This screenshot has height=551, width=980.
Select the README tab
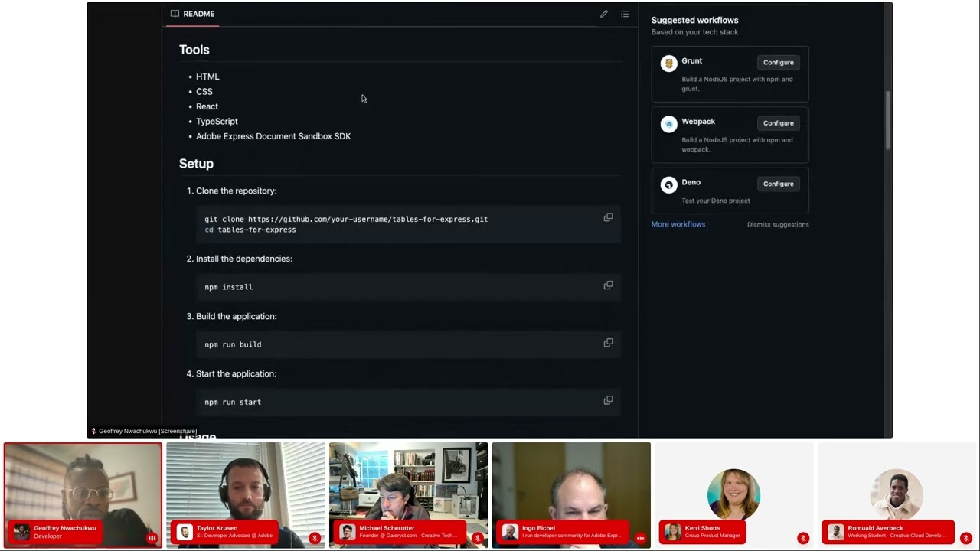click(x=193, y=14)
